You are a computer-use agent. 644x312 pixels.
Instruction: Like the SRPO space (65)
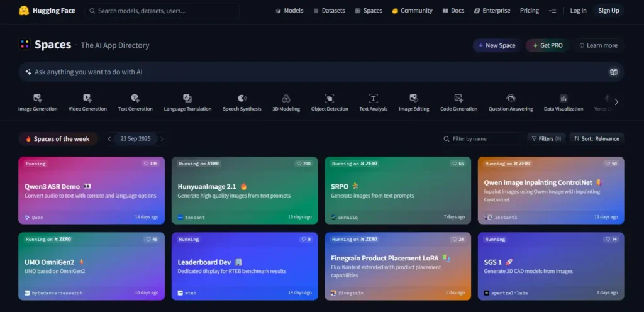coord(458,164)
